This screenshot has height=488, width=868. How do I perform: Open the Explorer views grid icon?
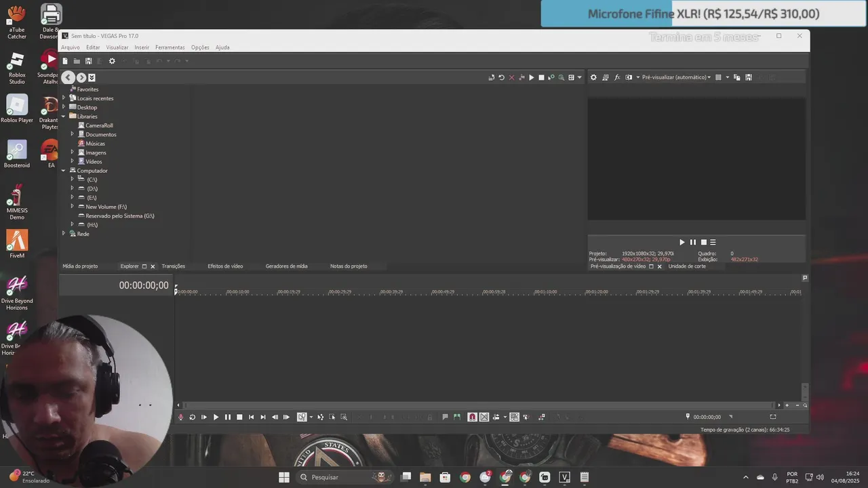(x=571, y=77)
